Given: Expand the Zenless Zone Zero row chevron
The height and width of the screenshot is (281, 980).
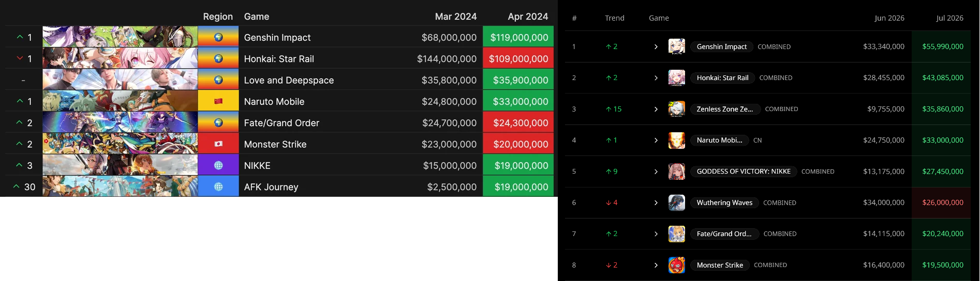Looking at the screenshot, I should click(656, 109).
